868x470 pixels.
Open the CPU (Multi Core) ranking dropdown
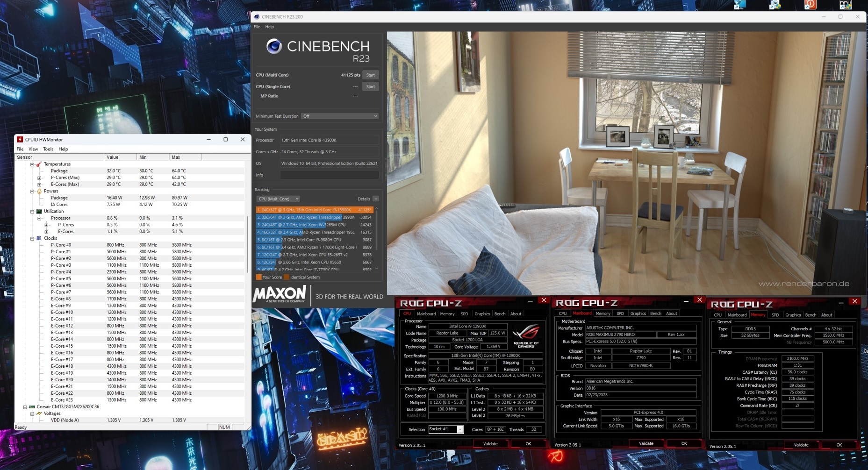278,199
